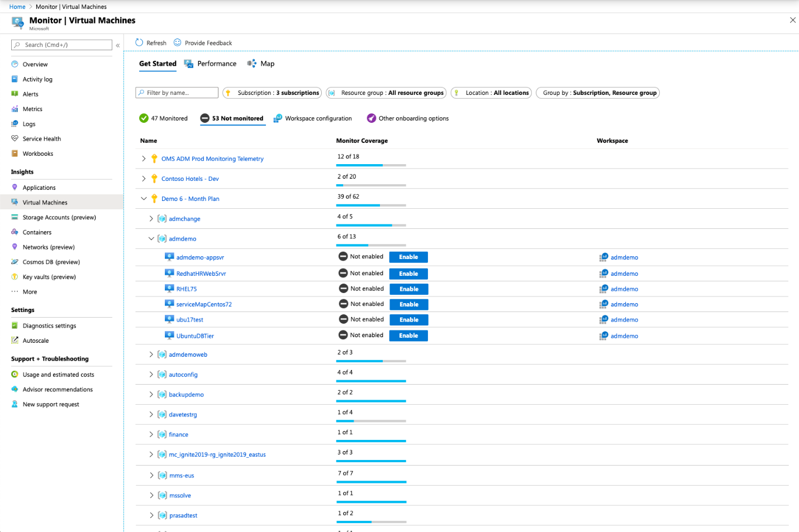Enable monitoring for admdemo-appsvr

click(x=408, y=257)
